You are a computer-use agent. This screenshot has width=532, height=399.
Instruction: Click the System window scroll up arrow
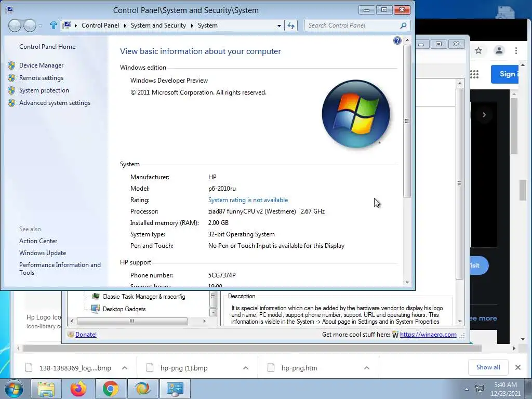[407, 40]
